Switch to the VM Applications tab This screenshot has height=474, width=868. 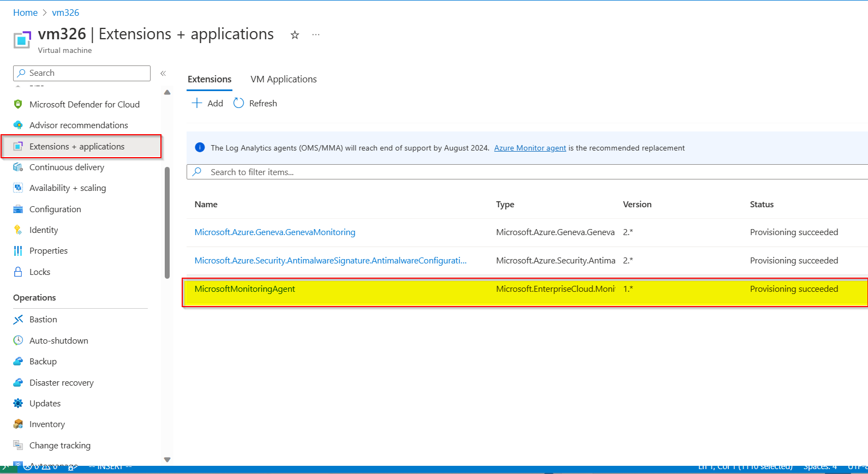(x=284, y=79)
